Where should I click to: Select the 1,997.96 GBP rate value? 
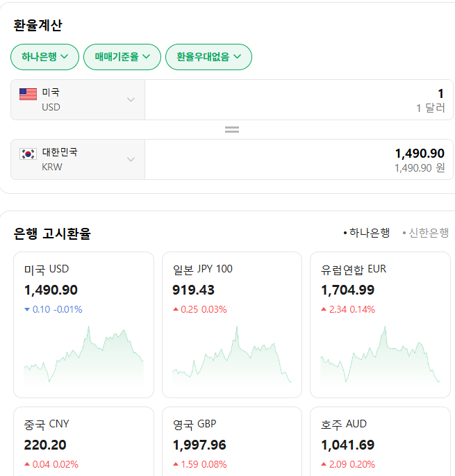tap(199, 445)
